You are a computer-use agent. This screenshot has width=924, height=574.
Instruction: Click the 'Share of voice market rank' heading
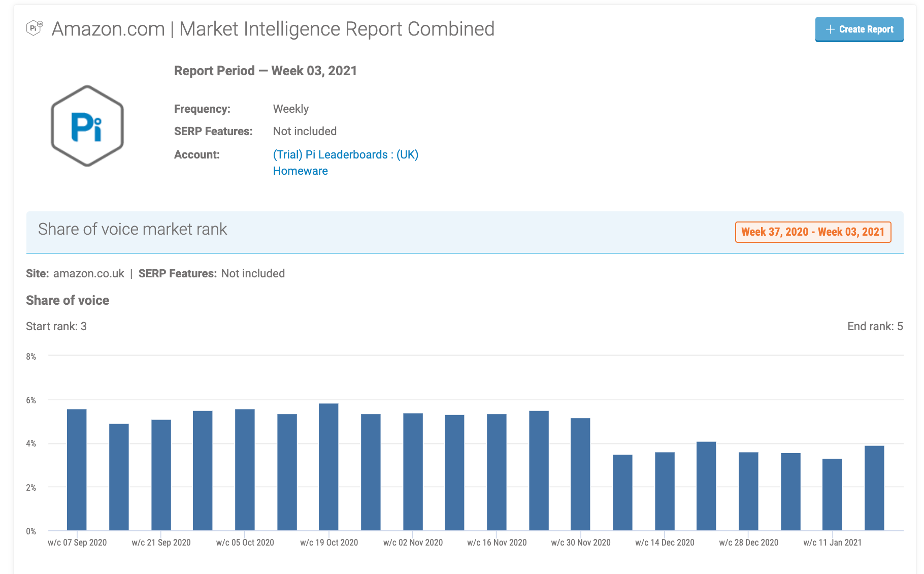tap(133, 229)
